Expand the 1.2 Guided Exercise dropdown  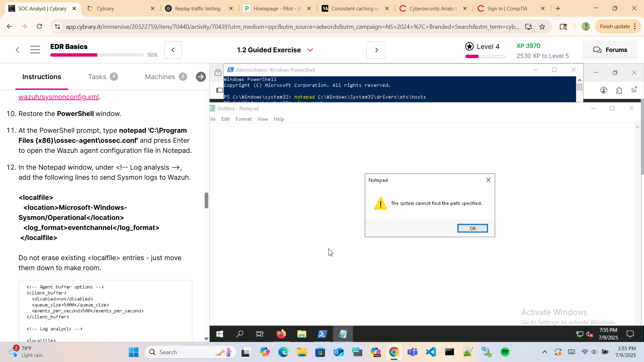(310, 50)
